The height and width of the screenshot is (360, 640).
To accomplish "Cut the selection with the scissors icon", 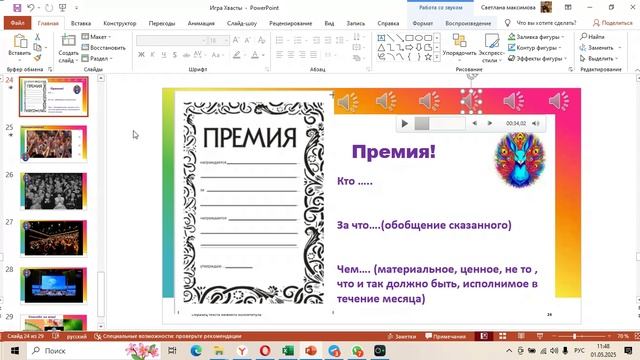I will point(37,37).
